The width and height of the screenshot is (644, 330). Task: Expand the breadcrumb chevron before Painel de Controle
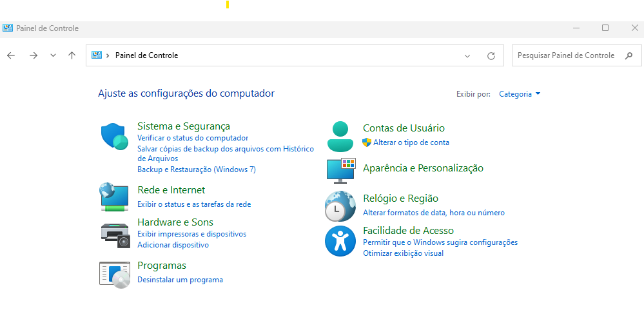108,55
